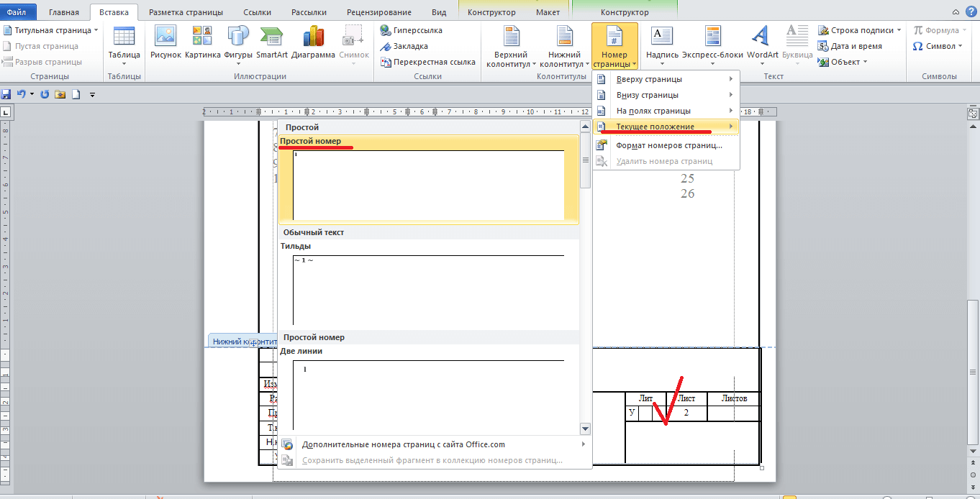Switch to the Разметка страницы tab
The width and height of the screenshot is (980, 499).
186,12
